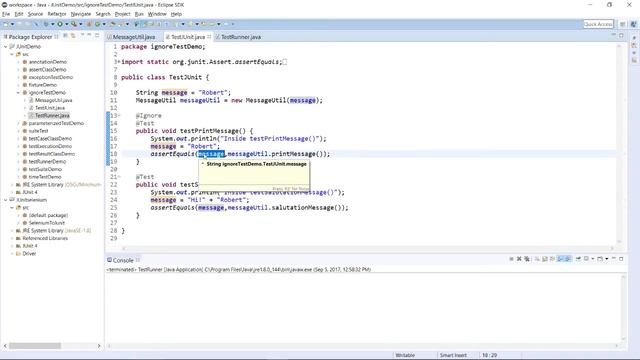
Task: Expand JRE System Library under JUnitDemo
Action: [x=12, y=184]
